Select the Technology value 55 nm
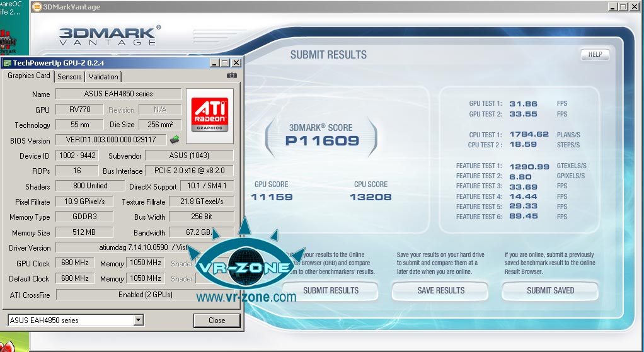The width and height of the screenshot is (644, 352). pyautogui.click(x=79, y=124)
